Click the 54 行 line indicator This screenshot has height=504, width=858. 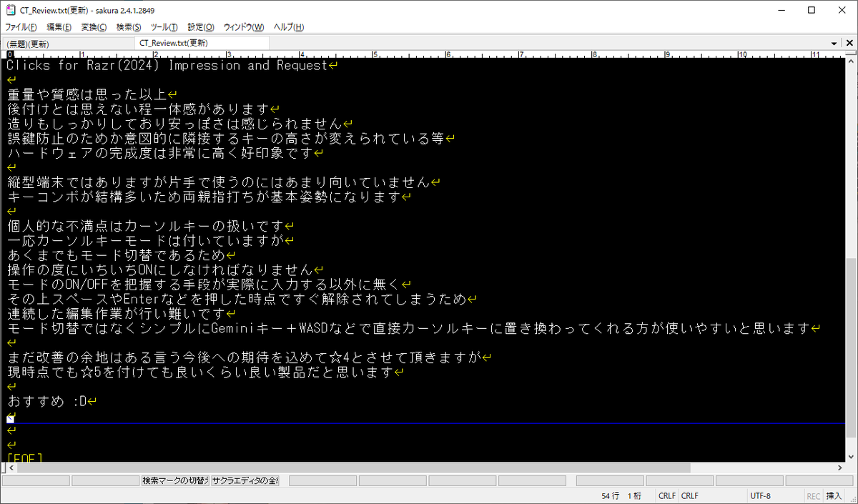coord(610,495)
